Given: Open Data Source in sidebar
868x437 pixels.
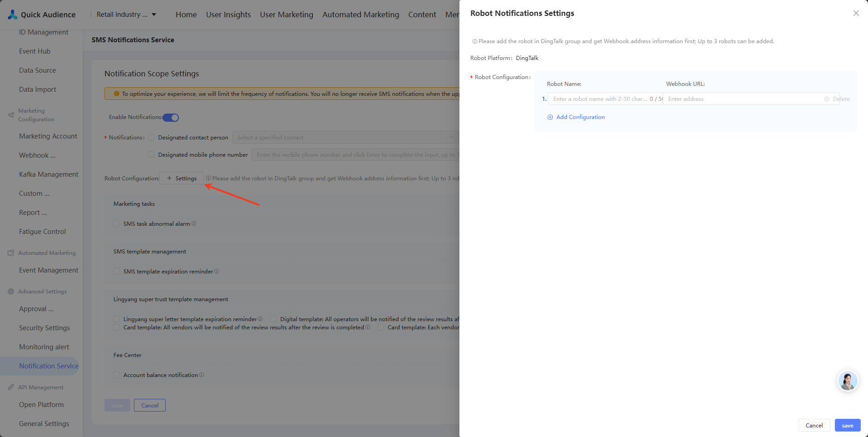Looking at the screenshot, I should coord(37,70).
